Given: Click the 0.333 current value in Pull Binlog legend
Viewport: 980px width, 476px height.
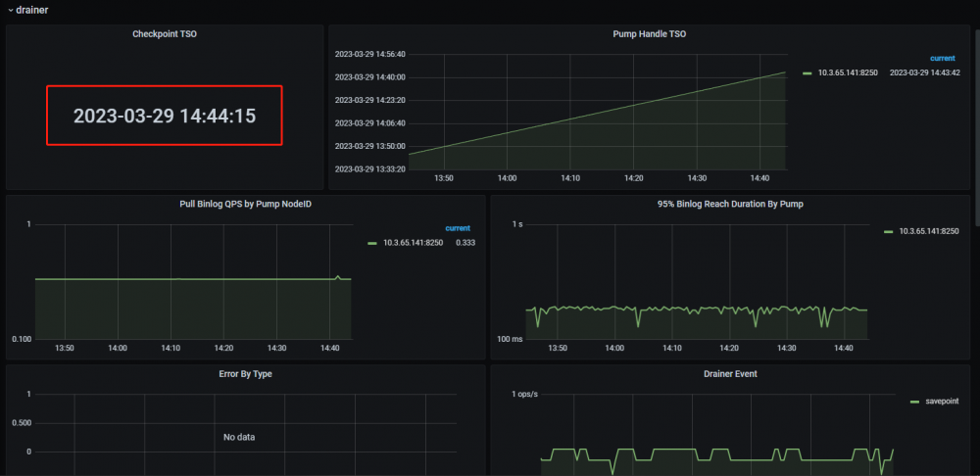Looking at the screenshot, I should pos(465,243).
